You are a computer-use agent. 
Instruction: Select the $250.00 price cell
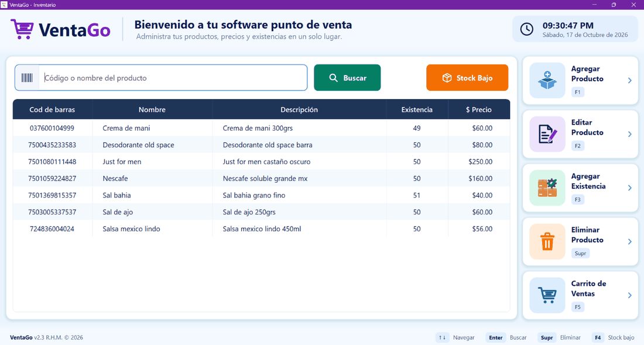(x=479, y=162)
